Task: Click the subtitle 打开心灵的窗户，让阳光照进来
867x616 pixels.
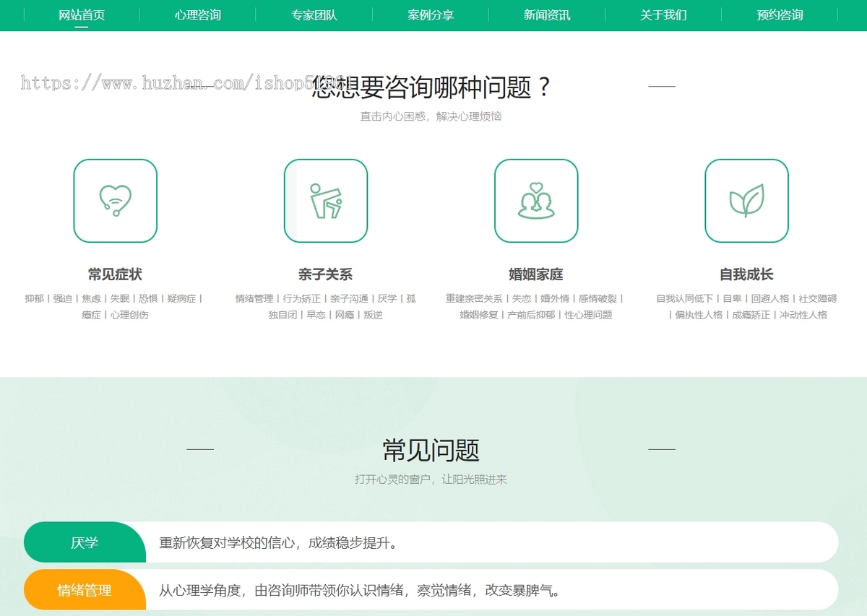Action: [431, 479]
